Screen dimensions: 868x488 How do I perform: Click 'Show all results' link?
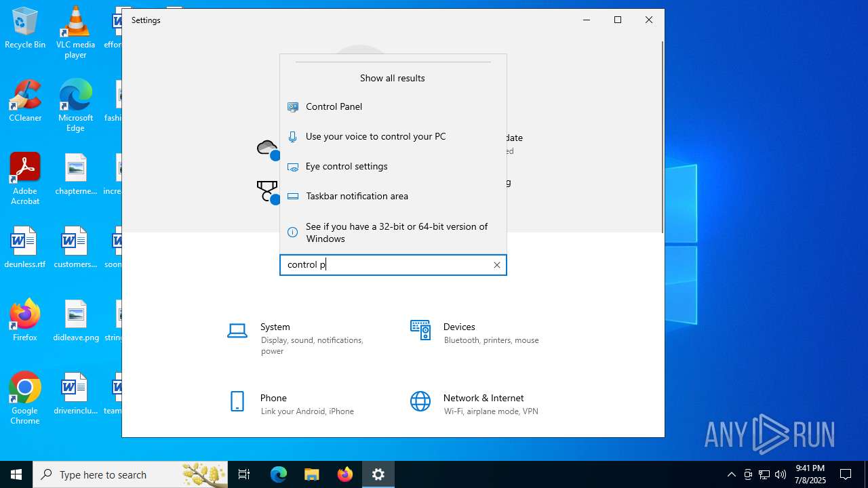click(x=392, y=78)
